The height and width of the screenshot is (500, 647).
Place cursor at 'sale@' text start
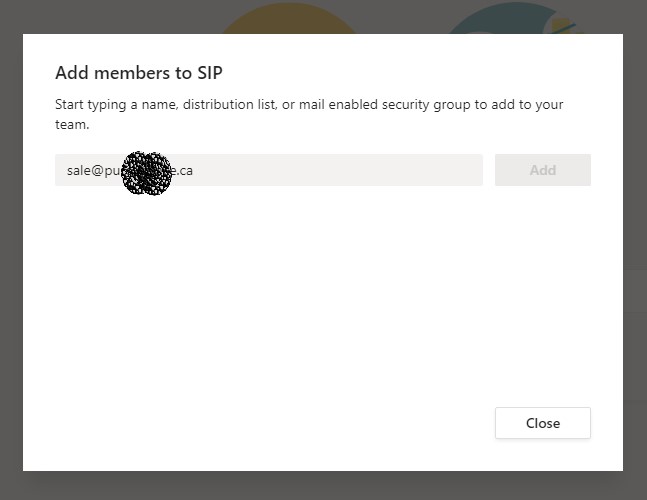[68, 170]
